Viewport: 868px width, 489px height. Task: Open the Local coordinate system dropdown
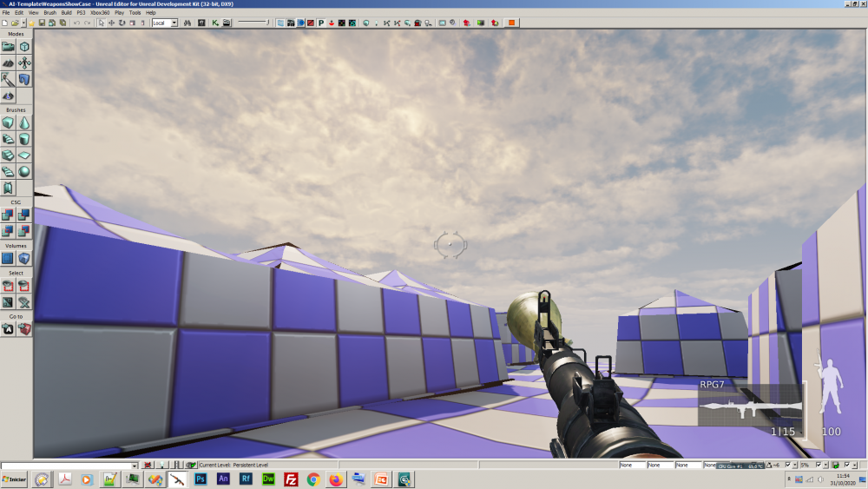pyautogui.click(x=165, y=23)
